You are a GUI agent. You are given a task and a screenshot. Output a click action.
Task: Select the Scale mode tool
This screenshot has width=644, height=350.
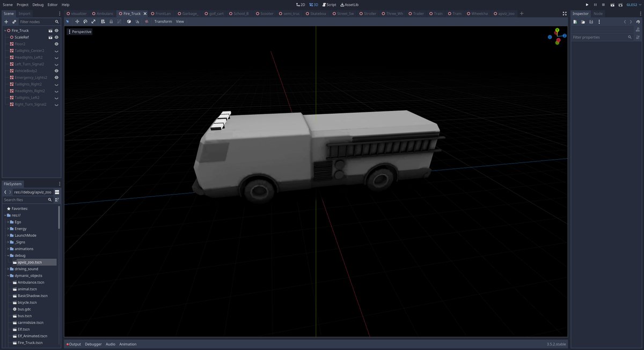pos(93,21)
